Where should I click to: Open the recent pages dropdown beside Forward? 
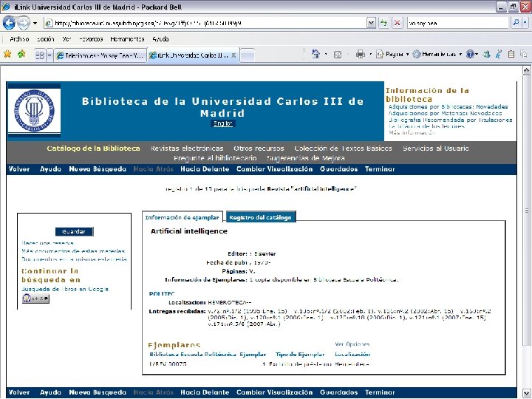[35, 23]
